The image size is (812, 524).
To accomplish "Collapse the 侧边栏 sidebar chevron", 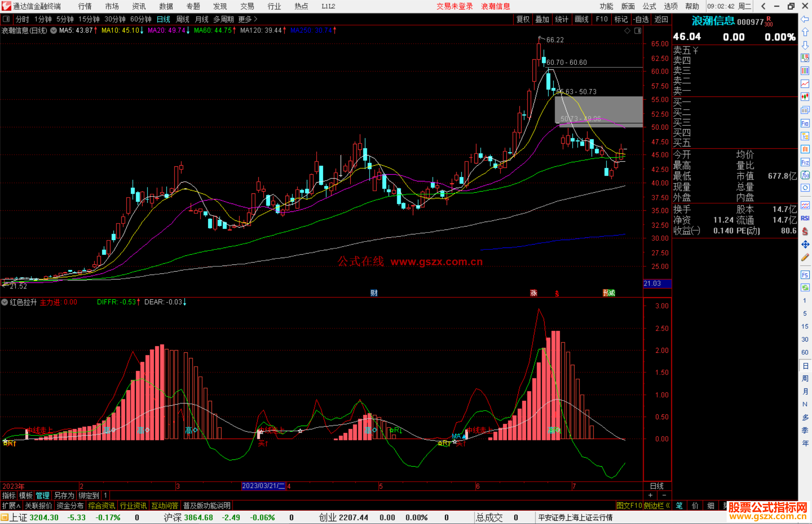I will [668, 506].
